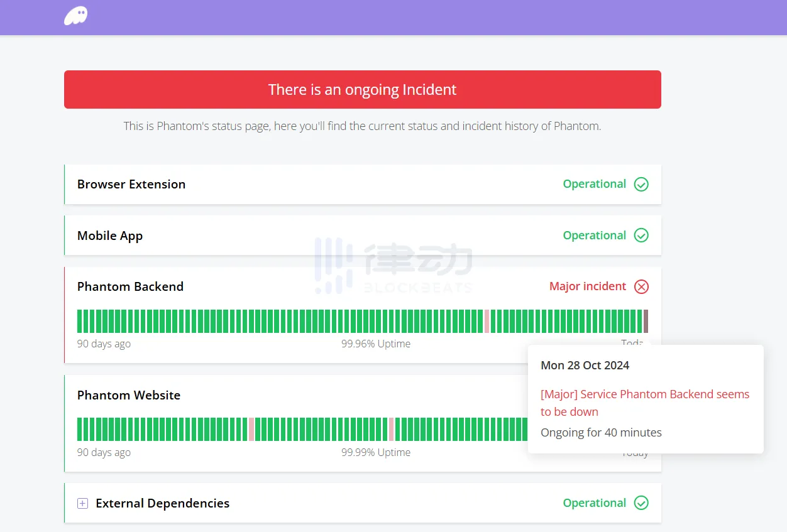Click first green bar of Phantom Backend uptime
This screenshot has width=787, height=532.
[80, 321]
